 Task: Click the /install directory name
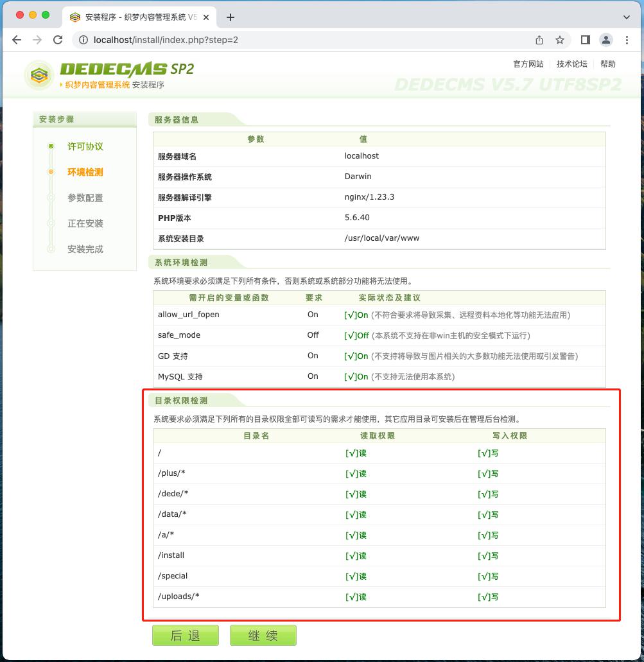(x=171, y=555)
